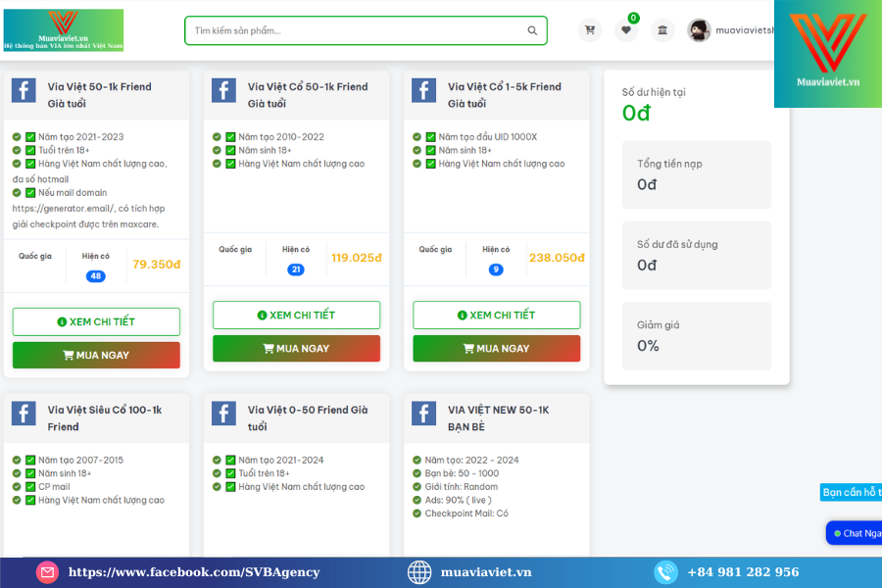Click the large Muaviaviet.vn logo at top right
882x588 pixels.
(x=828, y=54)
